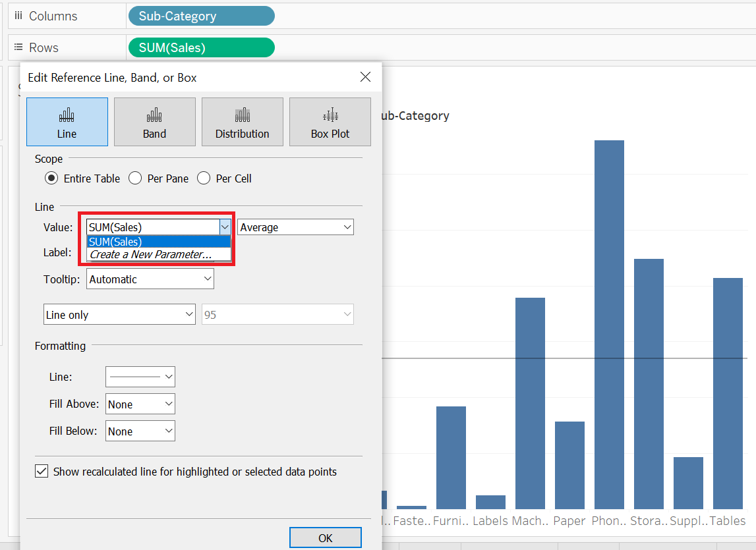Screen dimensions: 756x550
Task: Select the Distribution reference type icon
Action: tap(242, 121)
